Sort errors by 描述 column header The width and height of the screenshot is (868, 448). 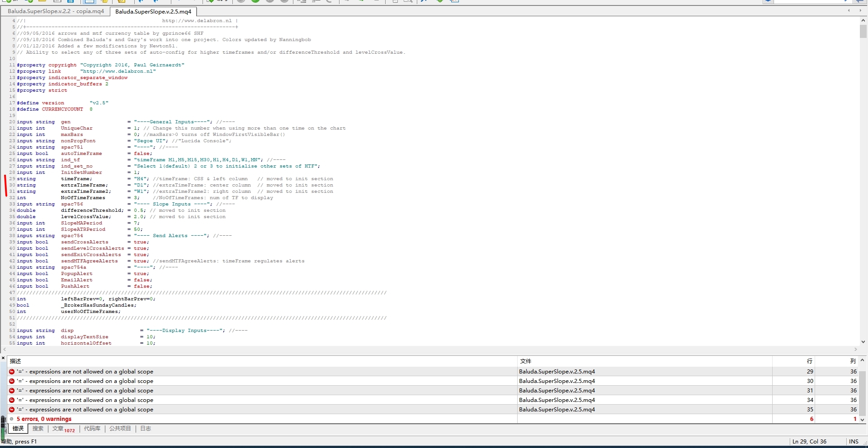[x=262, y=361]
